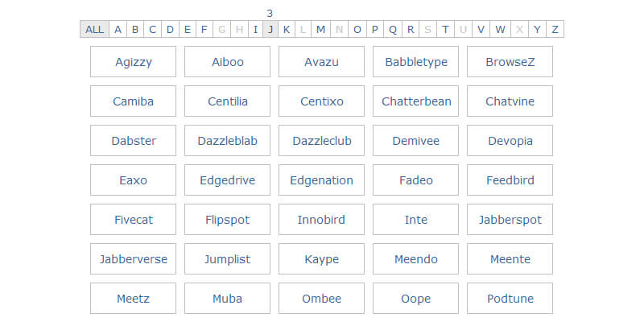Choose the Innobird tile
Screen dimensions: 644x322
pos(321,220)
